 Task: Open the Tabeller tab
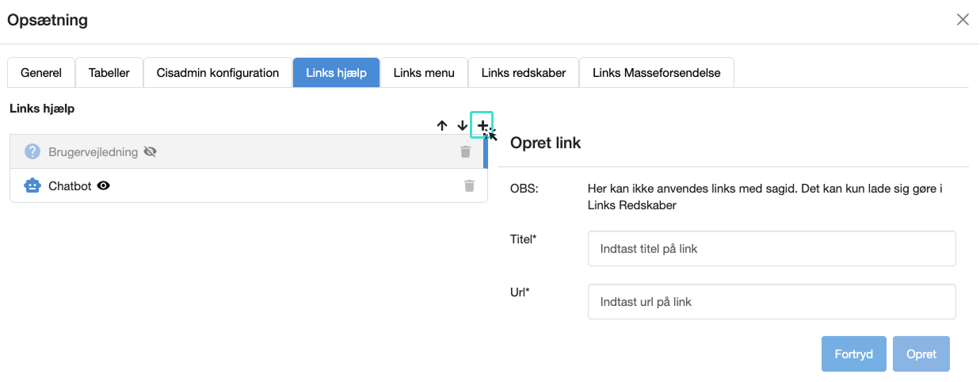point(109,73)
